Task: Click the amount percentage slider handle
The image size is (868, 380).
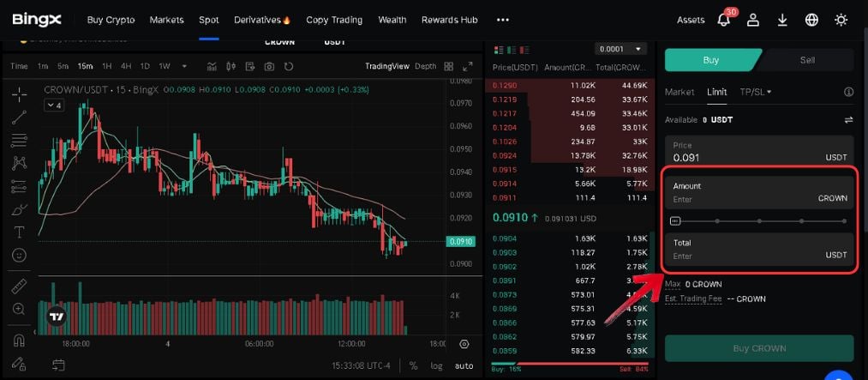Action: point(675,221)
